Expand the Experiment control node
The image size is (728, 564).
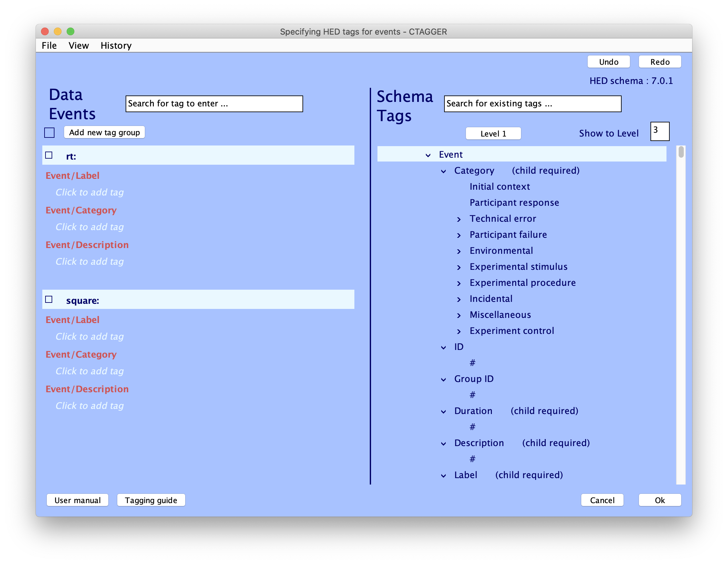[x=459, y=331]
